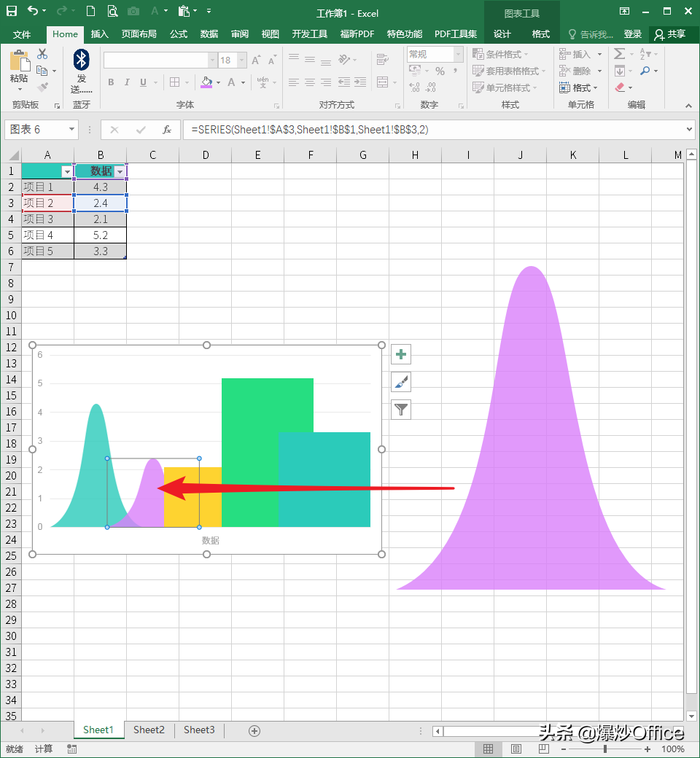This screenshot has height=758, width=700.
Task: Open the font size dropdown
Action: point(242,60)
